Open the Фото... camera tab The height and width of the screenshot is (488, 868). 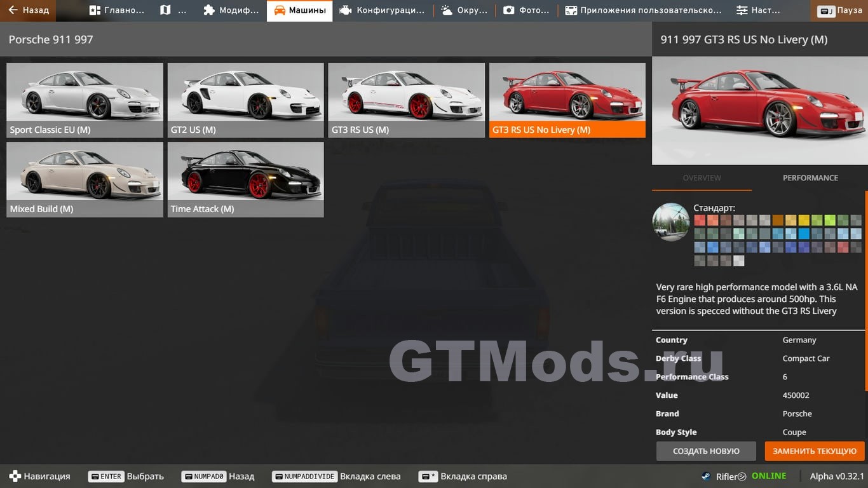[x=526, y=10]
